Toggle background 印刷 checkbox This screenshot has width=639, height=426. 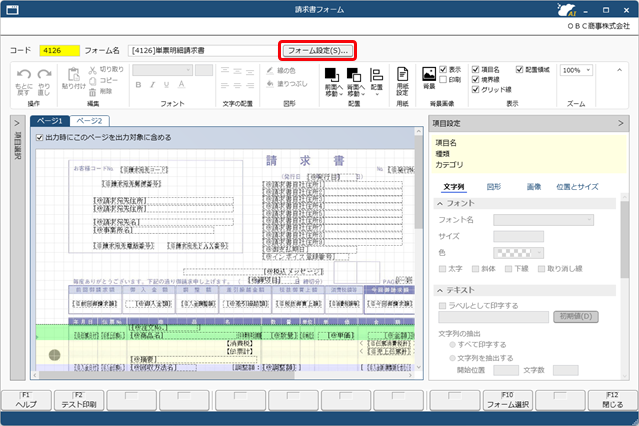[x=443, y=79]
